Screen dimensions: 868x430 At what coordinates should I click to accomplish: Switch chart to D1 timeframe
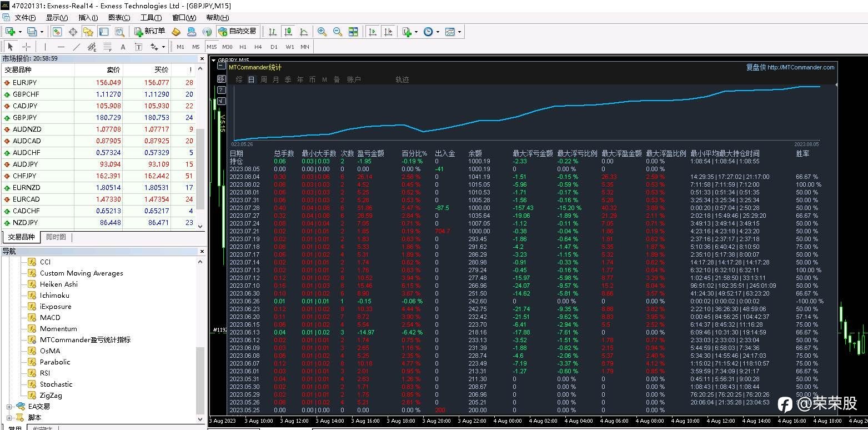click(274, 47)
